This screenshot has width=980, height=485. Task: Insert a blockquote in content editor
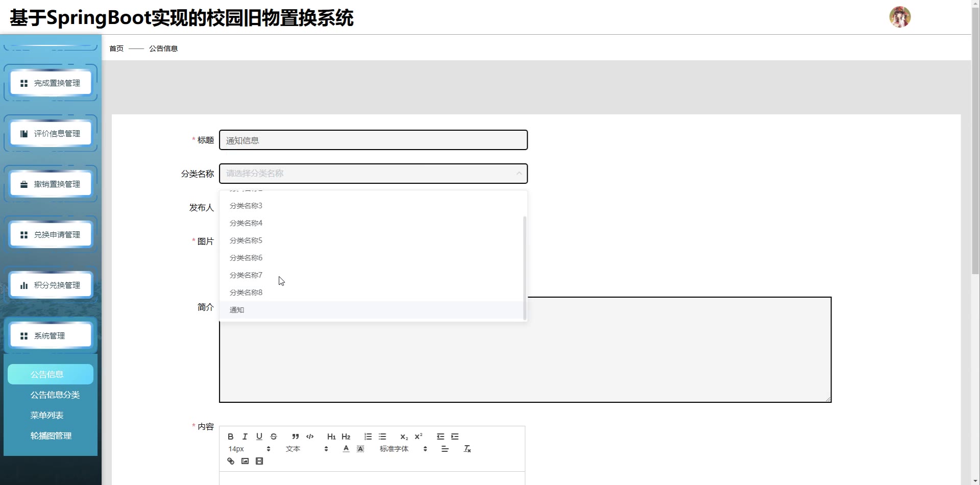coord(296,436)
